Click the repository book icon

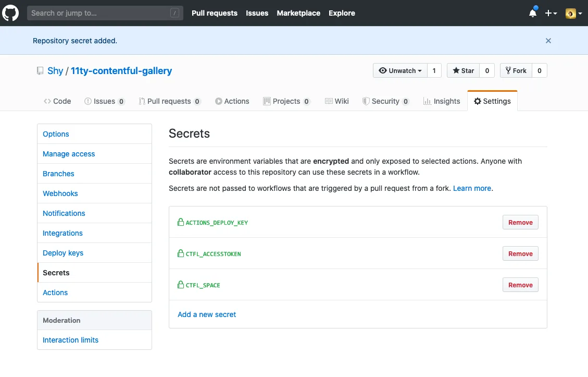40,70
